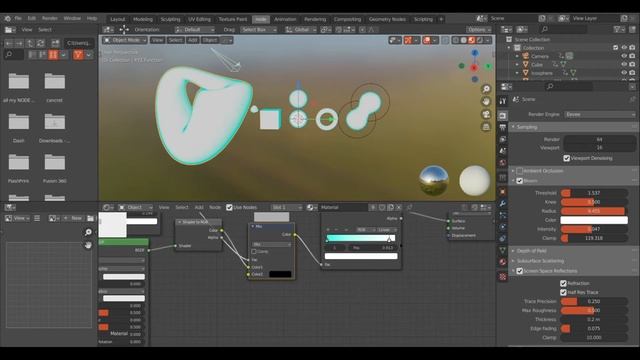Open the Output properties tab icon
Viewport: 640px width, 360px height.
coord(503,128)
